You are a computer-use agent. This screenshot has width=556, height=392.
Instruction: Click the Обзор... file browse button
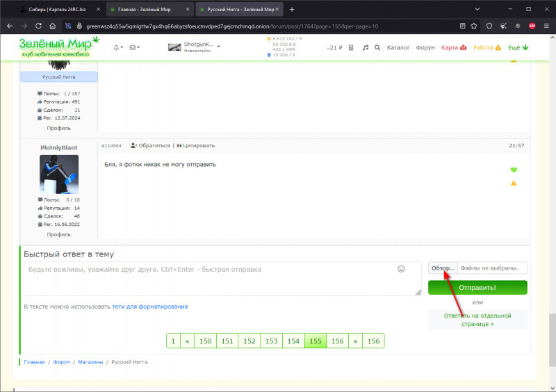(443, 268)
